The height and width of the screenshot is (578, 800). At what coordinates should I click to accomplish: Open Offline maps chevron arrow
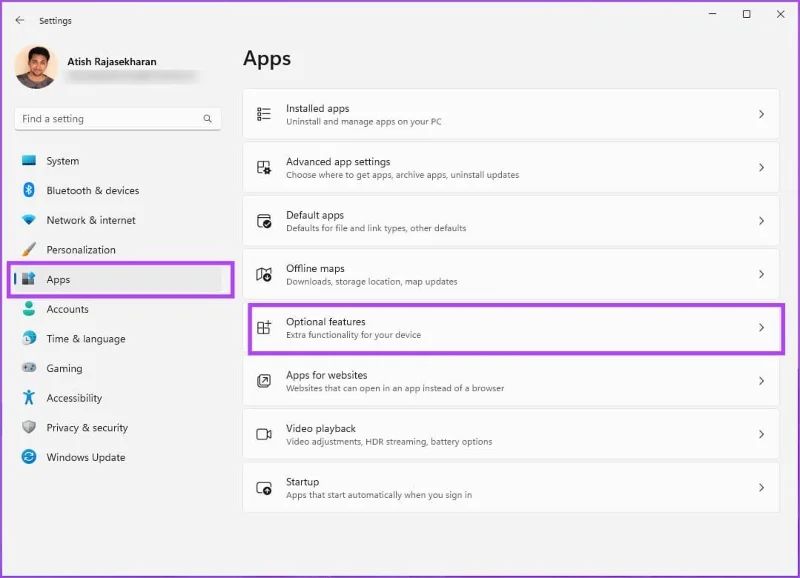pyautogui.click(x=761, y=274)
